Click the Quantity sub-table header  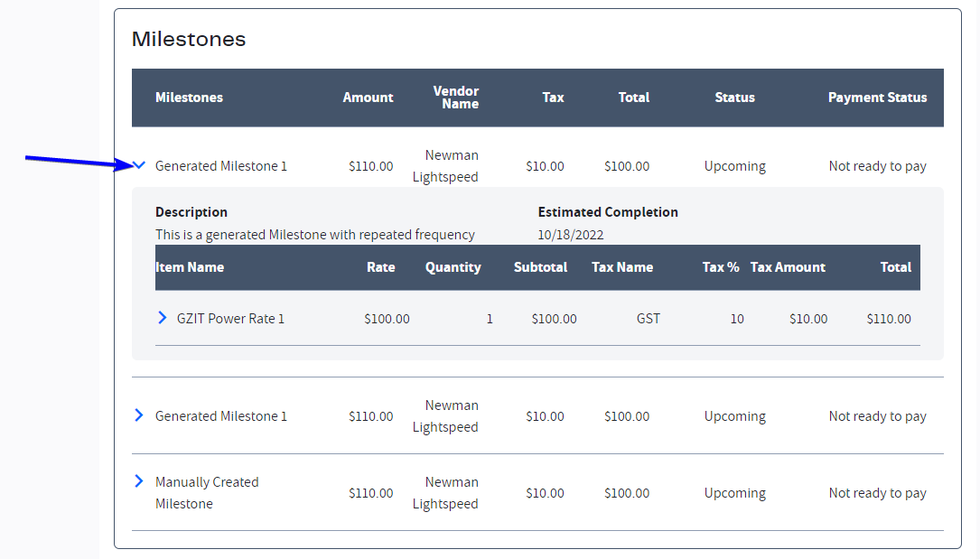(x=453, y=267)
